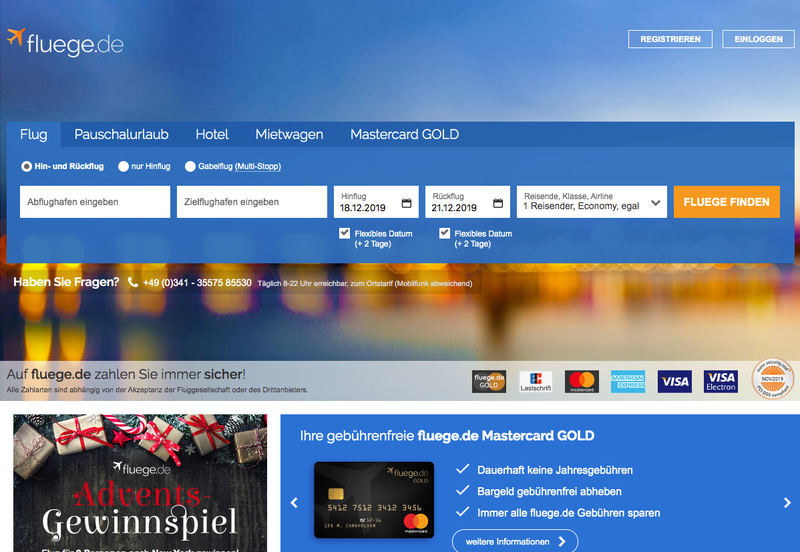Switch to the Pauschalurlaub tab
800x552 pixels.
[121, 134]
